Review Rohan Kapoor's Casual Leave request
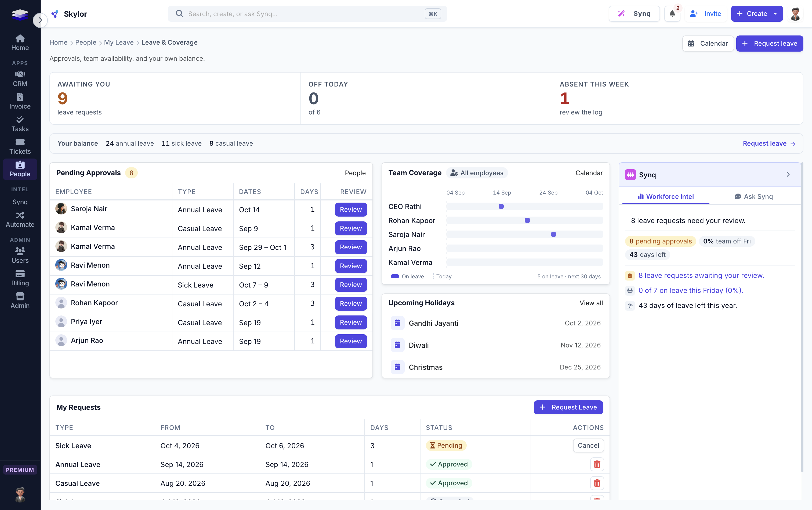 351,304
